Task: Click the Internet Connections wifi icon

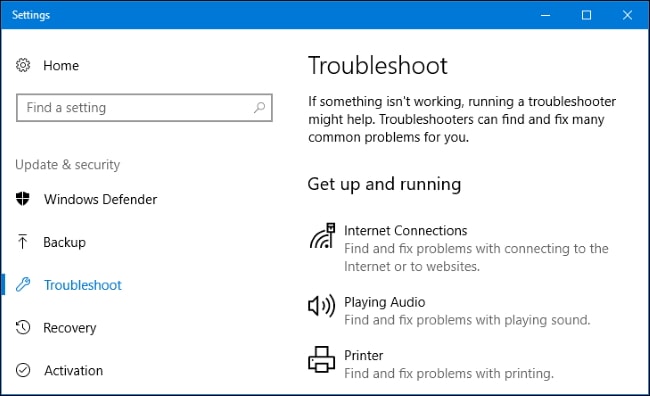Action: (322, 236)
